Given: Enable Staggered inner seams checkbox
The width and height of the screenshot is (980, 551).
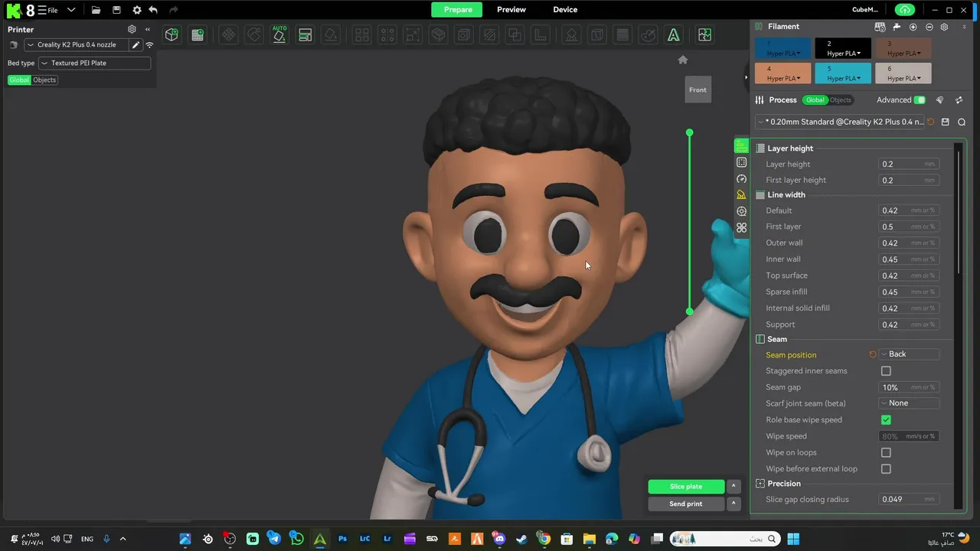Looking at the screenshot, I should [x=886, y=371].
